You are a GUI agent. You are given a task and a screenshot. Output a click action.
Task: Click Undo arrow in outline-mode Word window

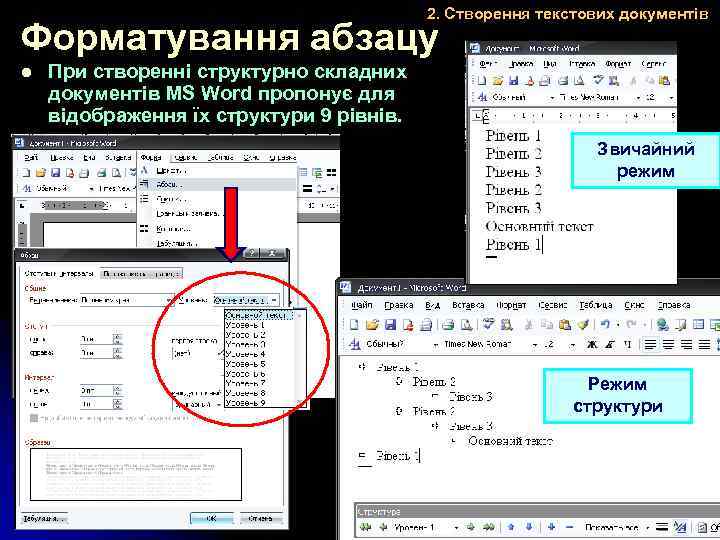(605, 325)
